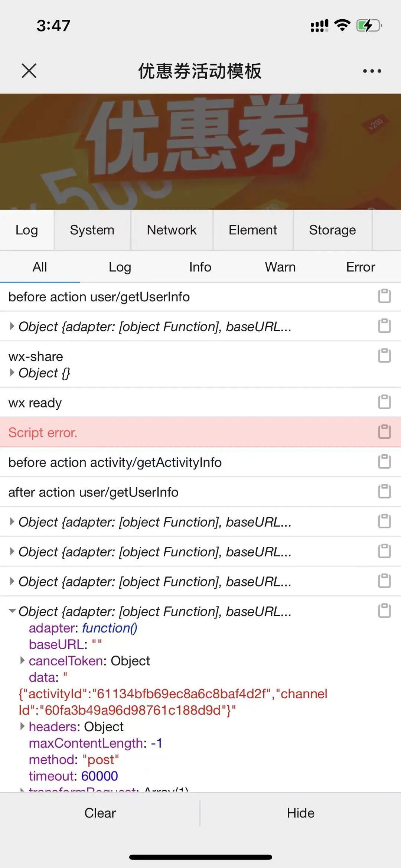Open the Storage tab
Viewport: 401px width, 868px height.
pyautogui.click(x=332, y=230)
